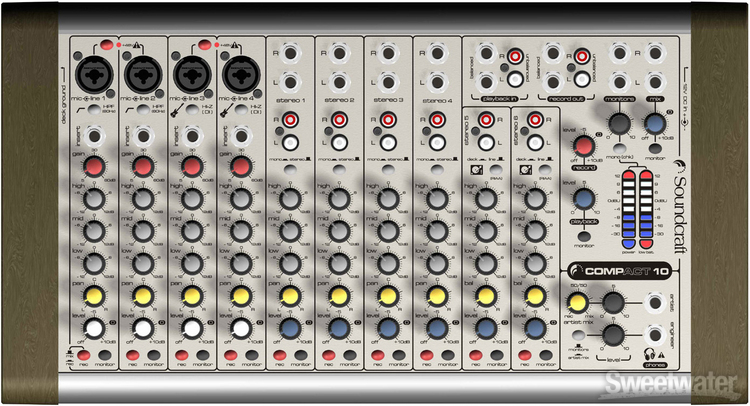Click the mic/line 2 combo XLR input jack

143,75
